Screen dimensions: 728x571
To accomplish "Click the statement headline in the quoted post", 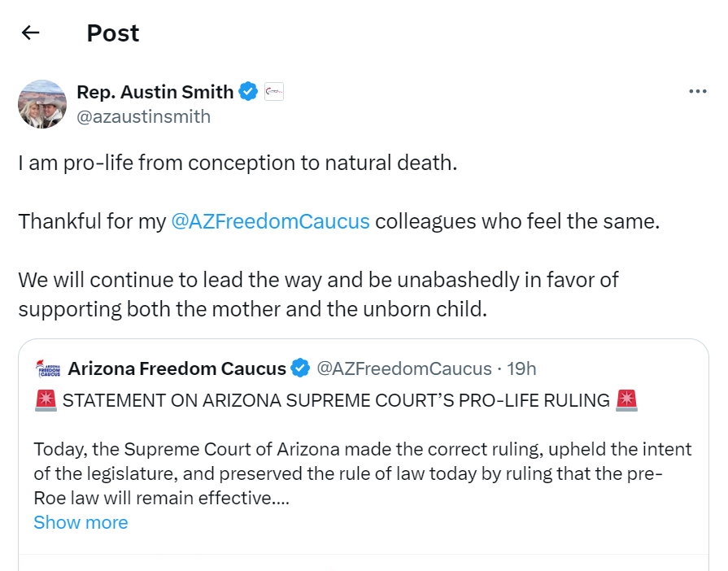I will pos(335,400).
